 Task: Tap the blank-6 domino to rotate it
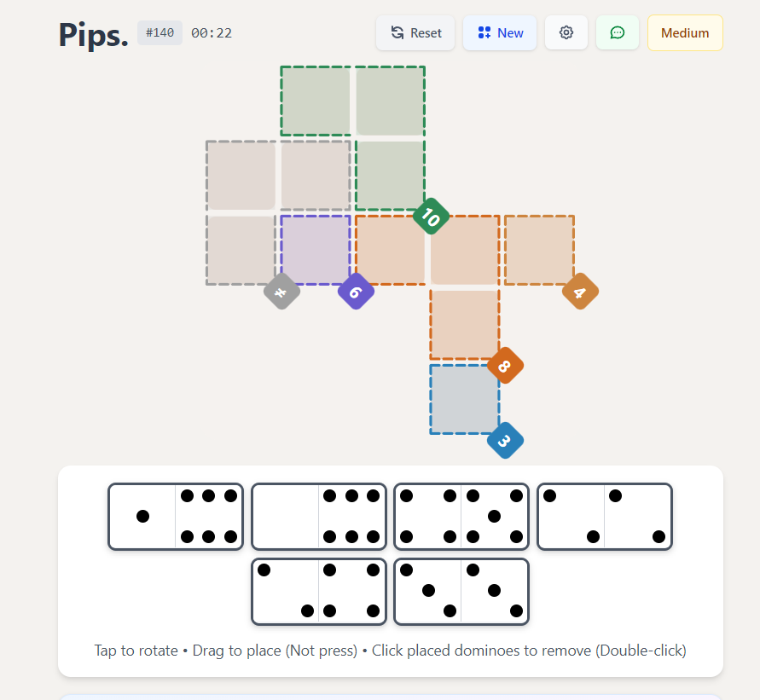(x=319, y=517)
